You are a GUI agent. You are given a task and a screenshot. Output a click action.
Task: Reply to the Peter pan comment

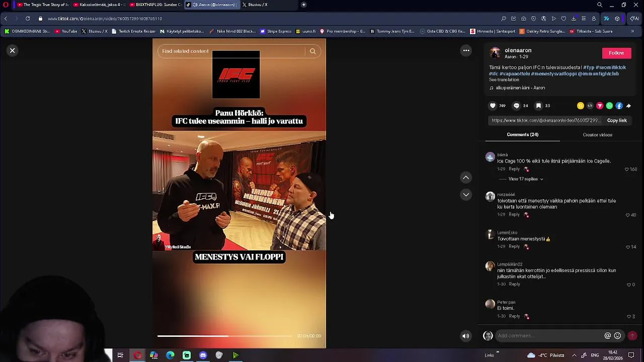coord(514,316)
